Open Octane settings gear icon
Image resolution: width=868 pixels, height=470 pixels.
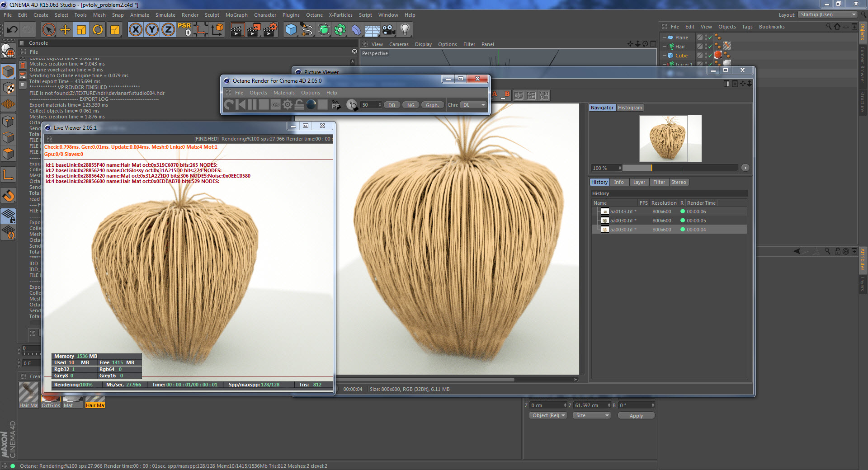[x=287, y=105]
